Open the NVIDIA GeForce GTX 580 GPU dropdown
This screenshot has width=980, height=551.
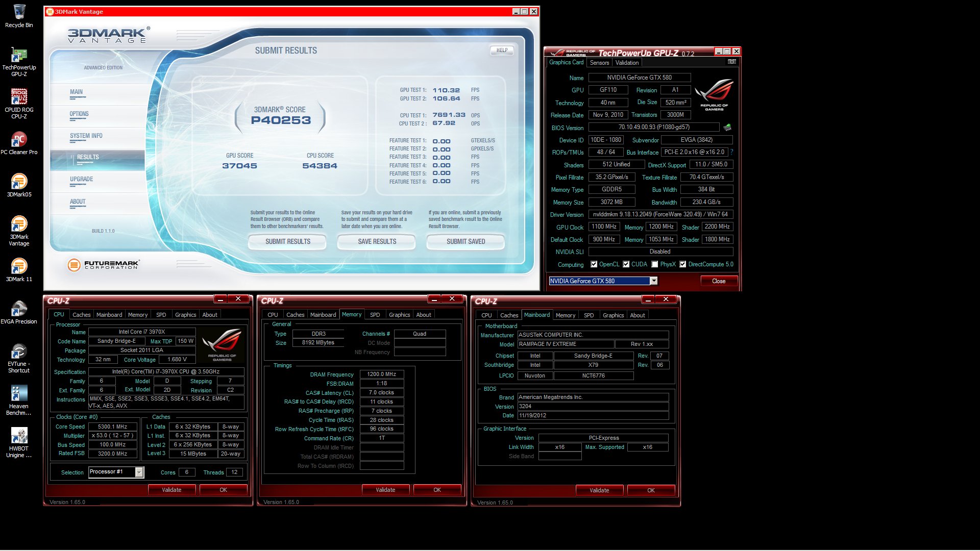click(x=653, y=281)
